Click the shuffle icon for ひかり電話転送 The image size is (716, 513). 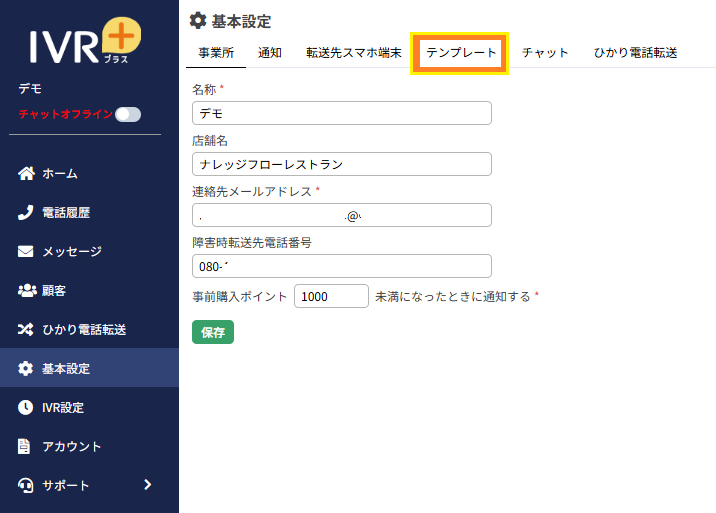(x=27, y=330)
